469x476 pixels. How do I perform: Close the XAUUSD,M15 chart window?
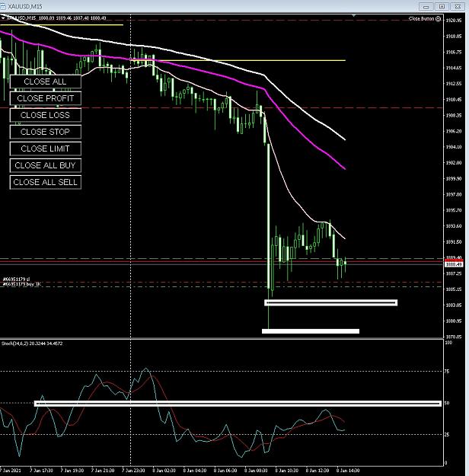[458, 6]
